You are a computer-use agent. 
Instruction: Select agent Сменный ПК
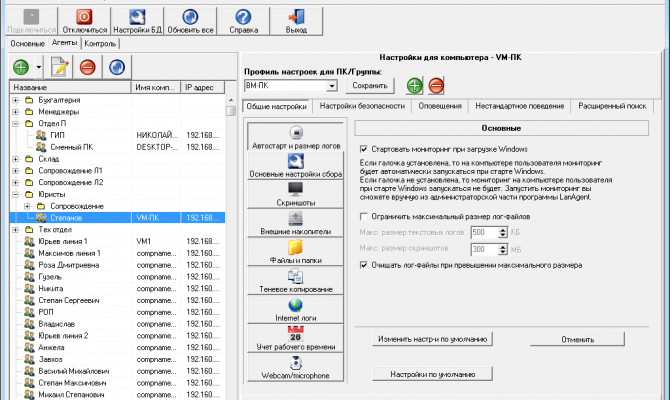tap(71, 147)
